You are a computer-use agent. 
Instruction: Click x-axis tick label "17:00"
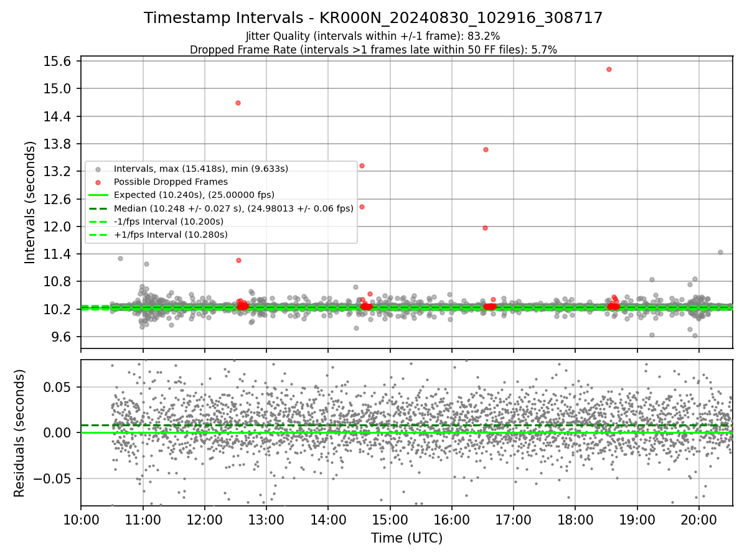[x=514, y=520]
